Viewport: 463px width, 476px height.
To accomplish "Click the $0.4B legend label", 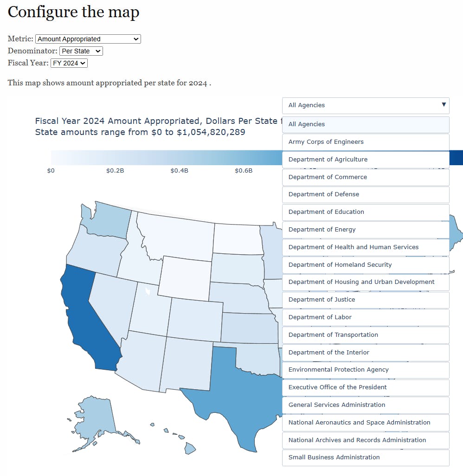I will [179, 171].
